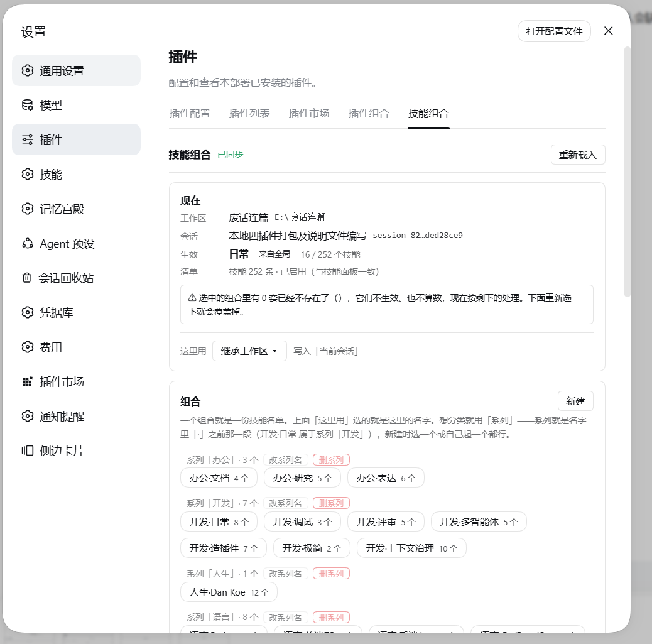Select the 开发·极简 combination chip
Viewport: 652px width, 644px height.
tap(312, 548)
